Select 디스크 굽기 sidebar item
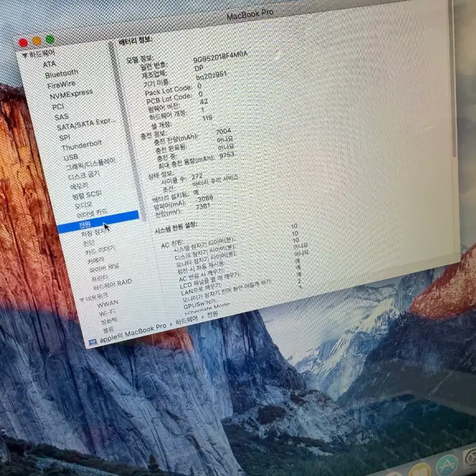The width and height of the screenshot is (476, 476). point(84,175)
